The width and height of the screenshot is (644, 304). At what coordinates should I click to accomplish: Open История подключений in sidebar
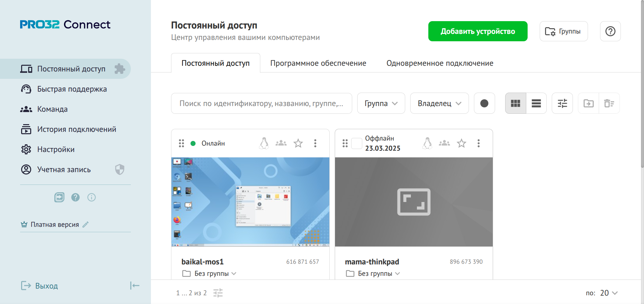tap(76, 129)
